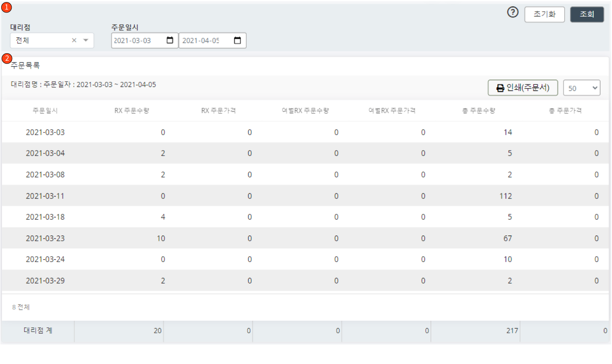Viewport: 612px width, 364px height.
Task: Open the help question mark icon
Action: click(513, 12)
